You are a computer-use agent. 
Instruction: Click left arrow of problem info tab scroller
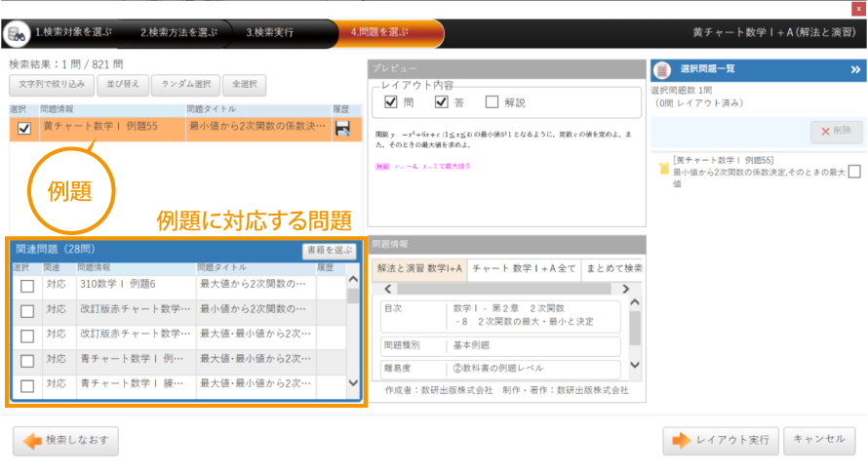pyautogui.click(x=388, y=289)
